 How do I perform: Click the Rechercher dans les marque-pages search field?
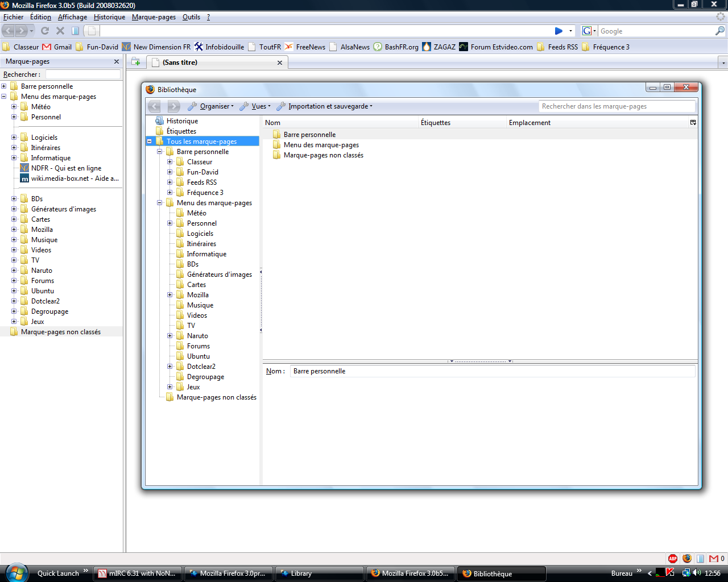(x=617, y=106)
